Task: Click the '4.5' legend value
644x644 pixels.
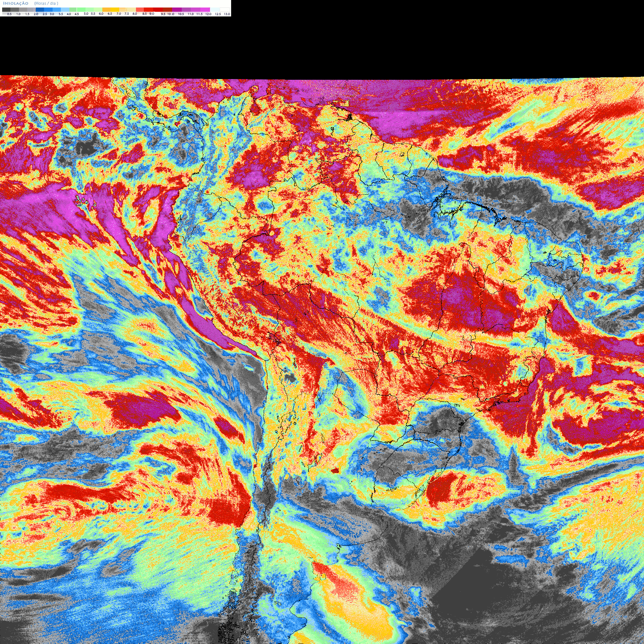Action: click(77, 14)
